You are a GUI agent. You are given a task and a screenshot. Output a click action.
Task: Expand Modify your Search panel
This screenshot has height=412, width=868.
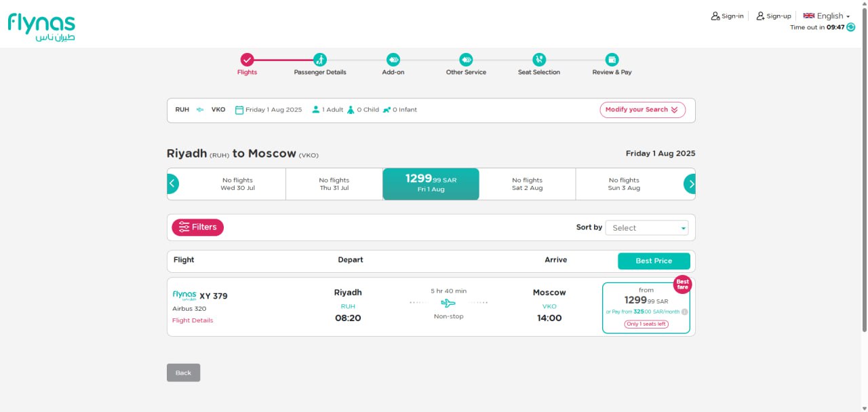(x=642, y=110)
